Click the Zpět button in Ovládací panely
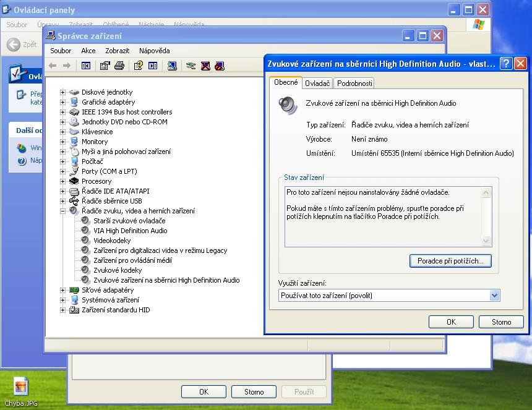 coord(22,45)
